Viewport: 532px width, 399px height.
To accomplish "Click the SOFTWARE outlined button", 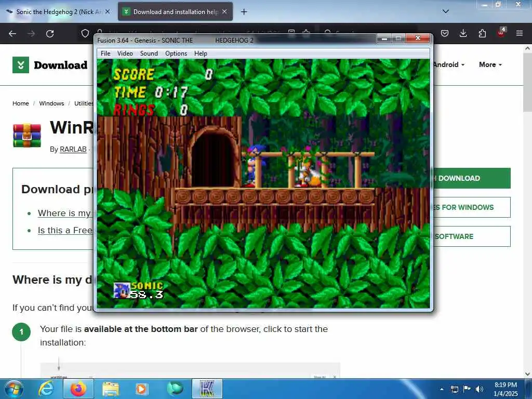I will 472,236.
